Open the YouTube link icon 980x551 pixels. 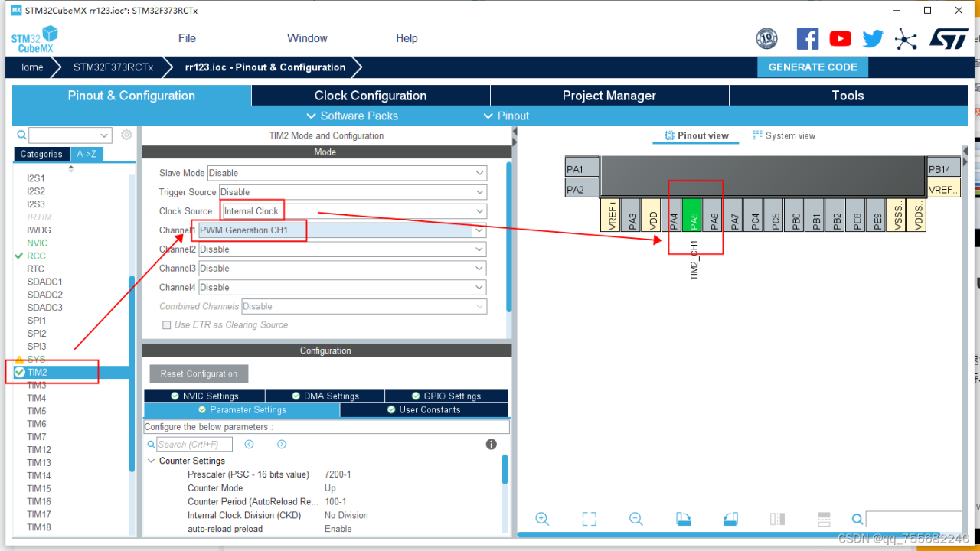[x=840, y=38]
